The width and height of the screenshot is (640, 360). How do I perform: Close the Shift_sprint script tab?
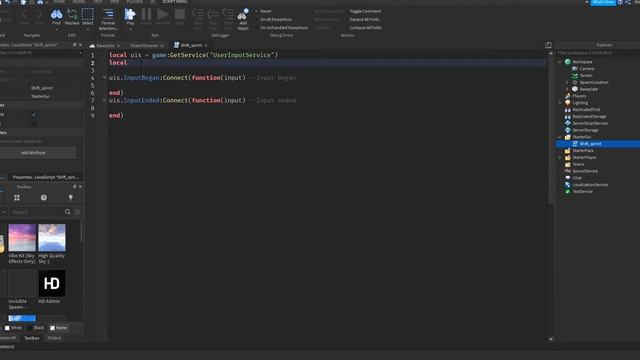click(x=206, y=45)
